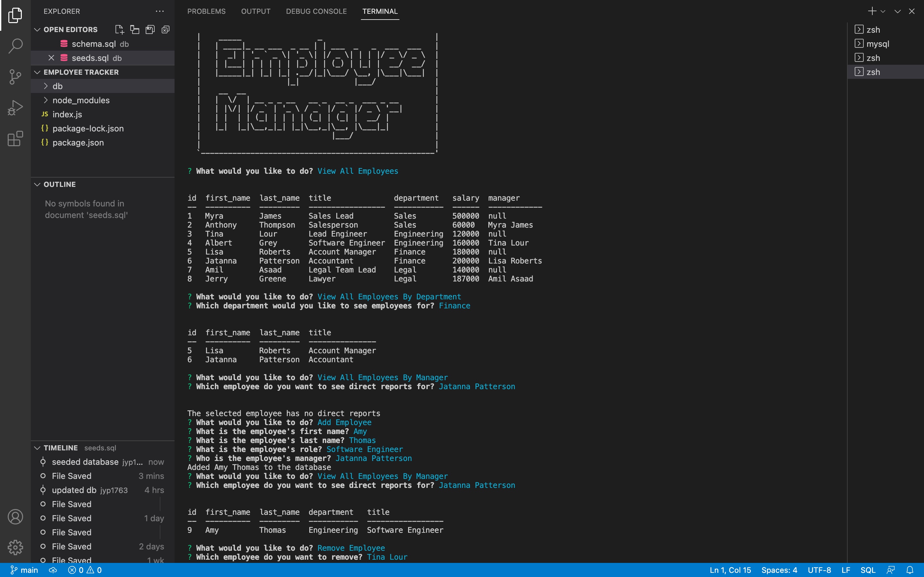924x577 pixels.
Task: Close seeds.sql with its X button
Action: pyautogui.click(x=52, y=58)
